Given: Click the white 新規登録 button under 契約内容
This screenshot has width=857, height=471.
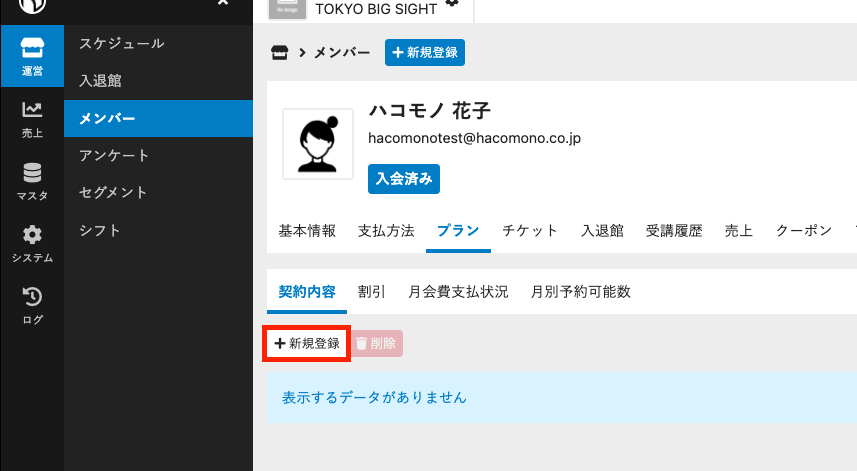Looking at the screenshot, I should [x=307, y=344].
